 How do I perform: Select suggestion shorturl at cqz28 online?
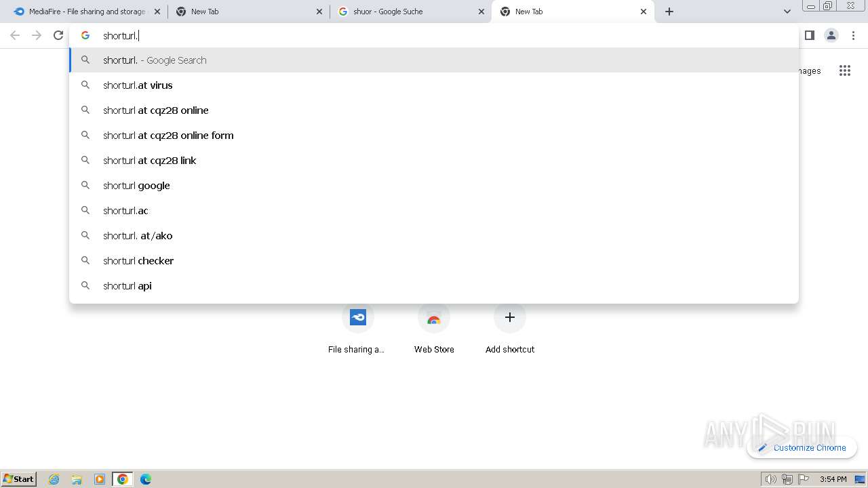(x=434, y=110)
